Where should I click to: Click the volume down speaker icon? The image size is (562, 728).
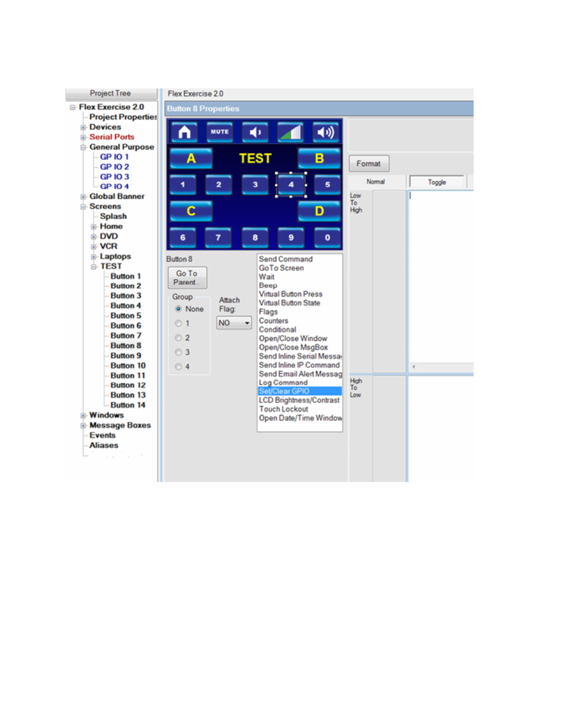click(255, 132)
